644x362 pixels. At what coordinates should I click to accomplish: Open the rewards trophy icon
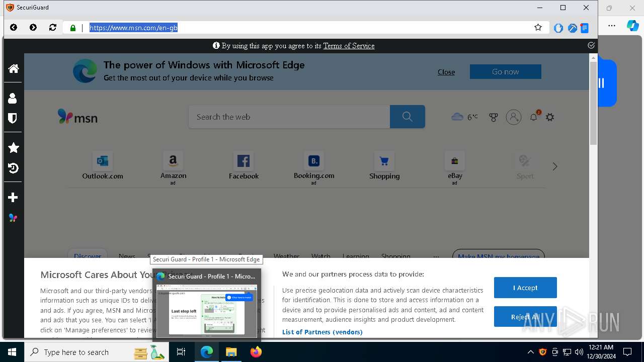[x=494, y=117]
